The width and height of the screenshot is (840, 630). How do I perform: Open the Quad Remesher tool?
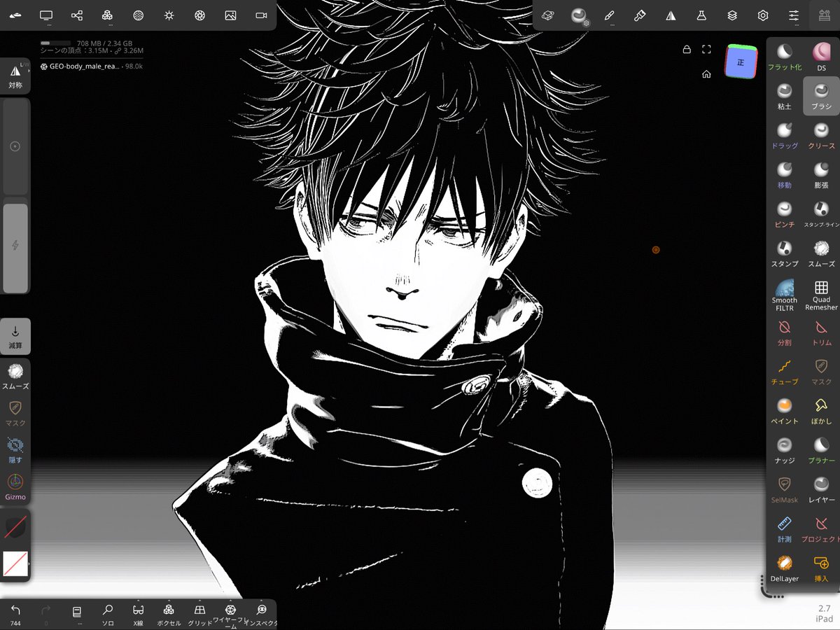[821, 294]
